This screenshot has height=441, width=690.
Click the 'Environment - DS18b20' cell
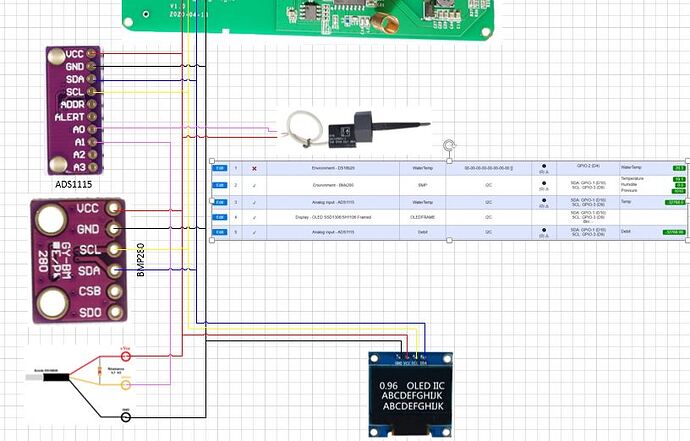point(333,168)
